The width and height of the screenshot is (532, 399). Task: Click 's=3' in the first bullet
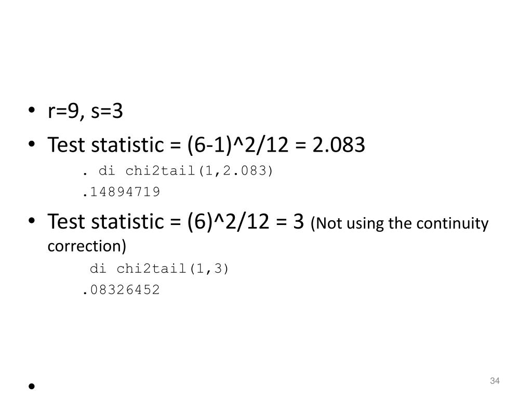point(107,111)
